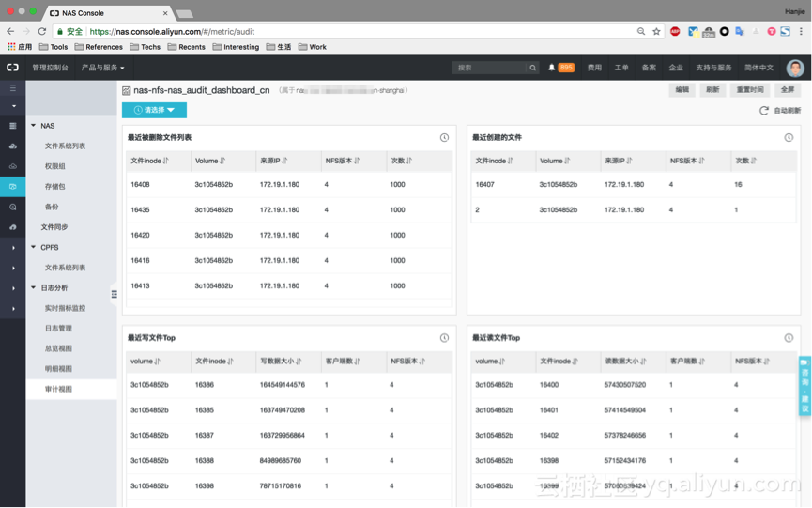Open 备份 in the sidebar
Viewport: 812px width, 508px height.
pos(52,207)
